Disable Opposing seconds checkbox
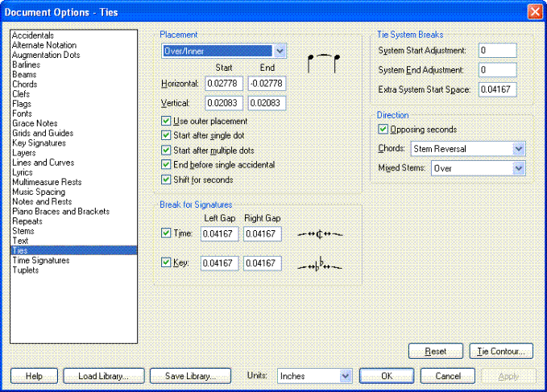The width and height of the screenshot is (547, 392). tap(383, 130)
